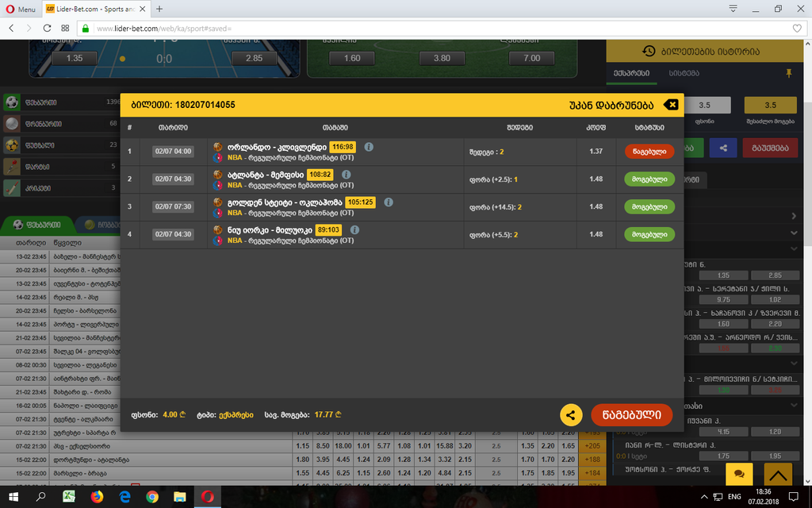
Task: Select the cricket sport with 3 events
Action: click(x=61, y=187)
